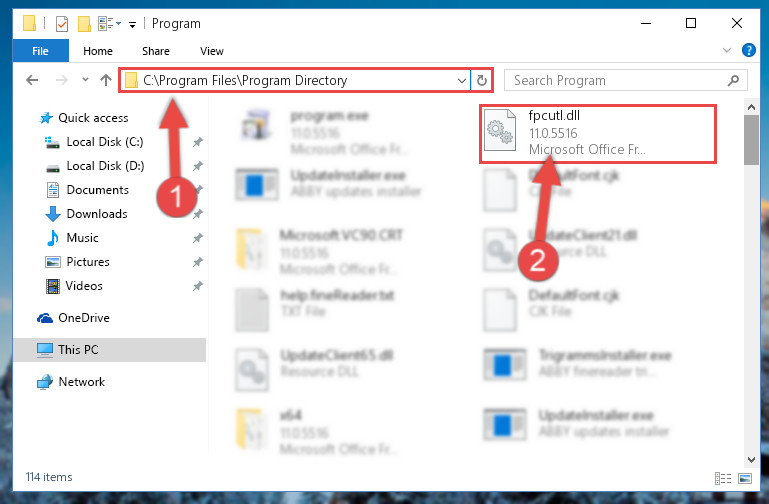Open the Customize Quick Access Toolbar dropdown
The height and width of the screenshot is (504, 769).
(x=132, y=24)
